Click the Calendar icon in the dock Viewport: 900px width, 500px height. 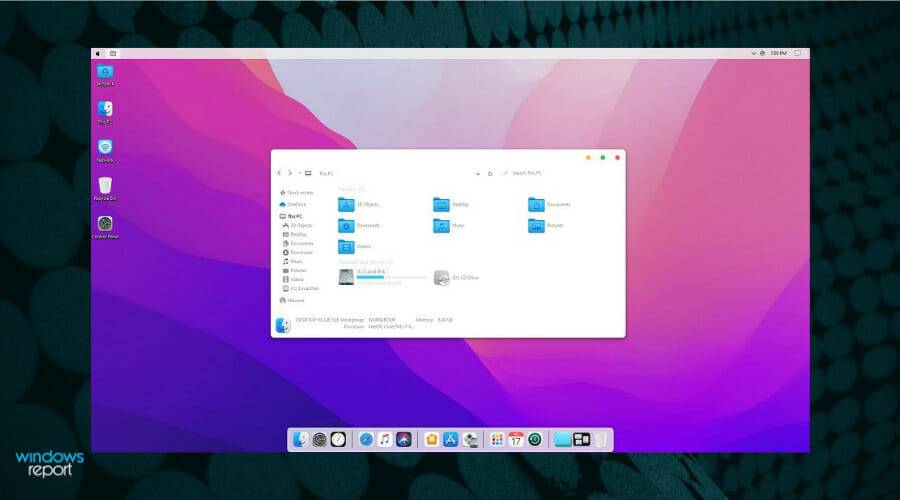[x=516, y=439]
